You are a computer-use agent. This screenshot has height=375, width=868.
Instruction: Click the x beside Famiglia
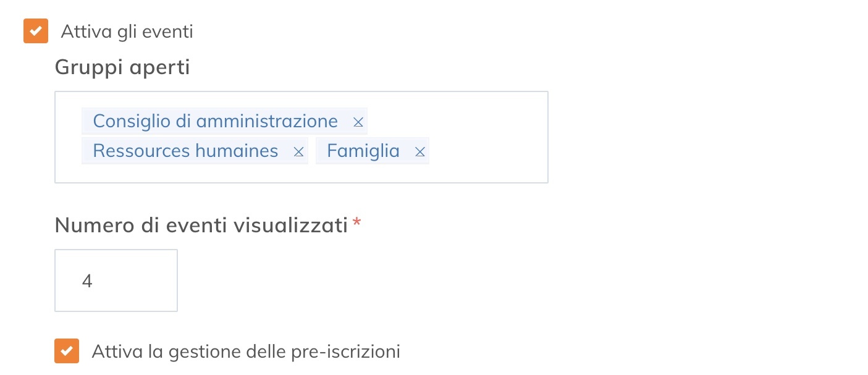(419, 151)
